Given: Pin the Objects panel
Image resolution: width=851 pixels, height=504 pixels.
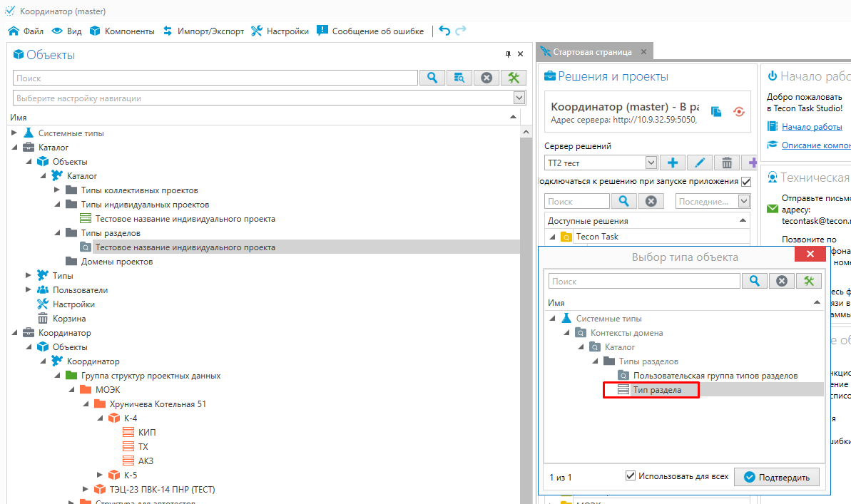Looking at the screenshot, I should (x=509, y=54).
